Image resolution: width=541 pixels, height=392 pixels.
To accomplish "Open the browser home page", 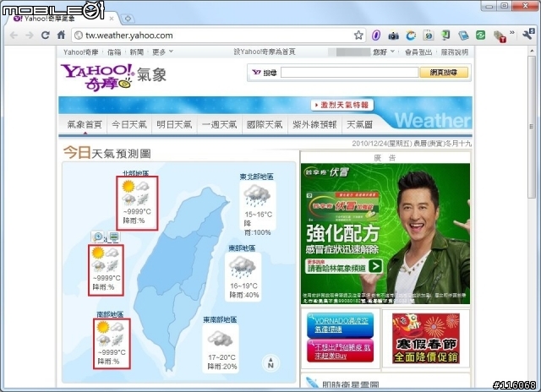I will point(61,35).
